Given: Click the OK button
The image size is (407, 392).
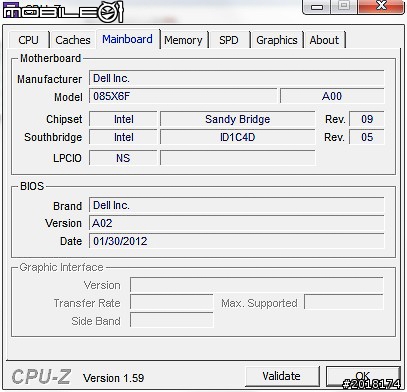Looking at the screenshot, I should (363, 376).
